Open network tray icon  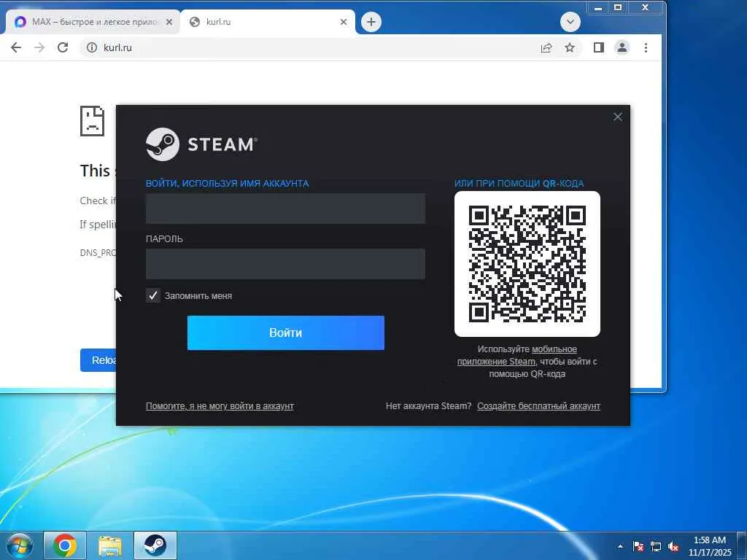[656, 546]
